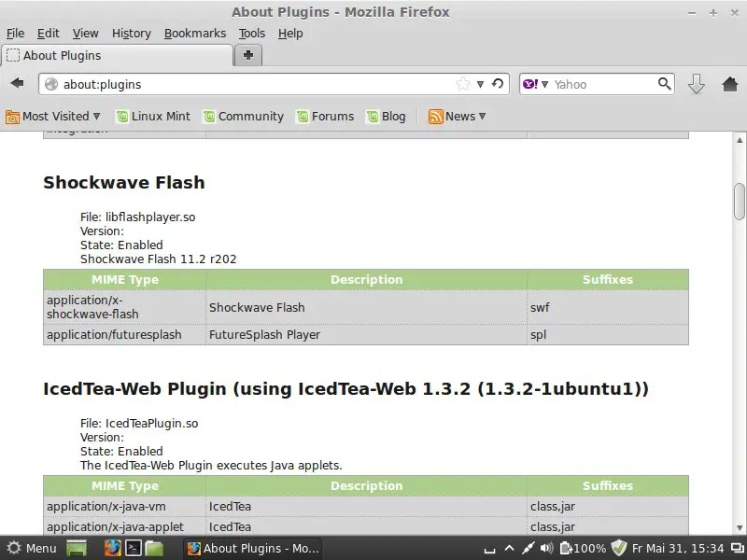Launch Firefox from the taskbar launcher
Screen dimensions: 747x560
point(112,548)
